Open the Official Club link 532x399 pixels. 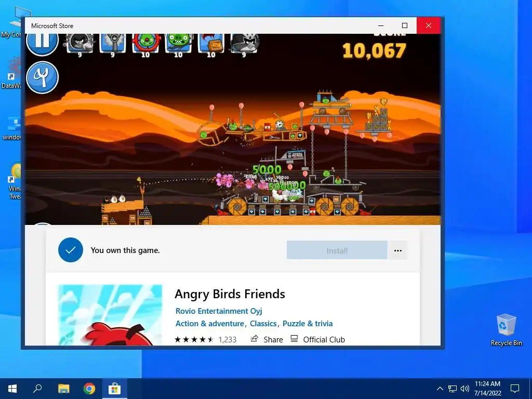pos(324,339)
